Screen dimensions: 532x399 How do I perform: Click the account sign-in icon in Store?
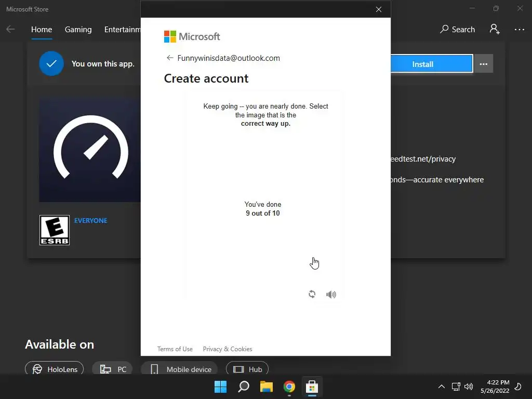[495, 29]
